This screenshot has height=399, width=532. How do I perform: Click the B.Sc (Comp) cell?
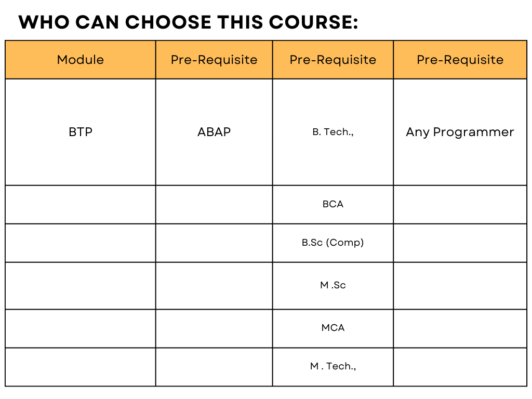coord(333,243)
